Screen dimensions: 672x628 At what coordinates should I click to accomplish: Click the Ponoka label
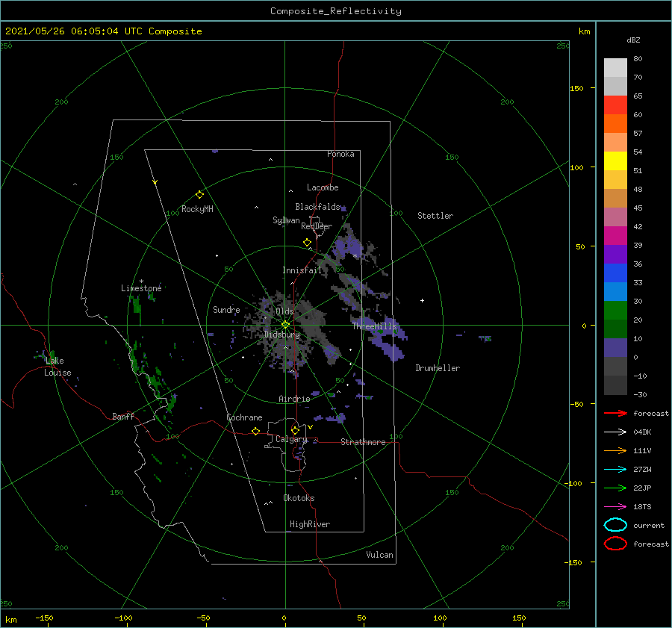point(340,154)
